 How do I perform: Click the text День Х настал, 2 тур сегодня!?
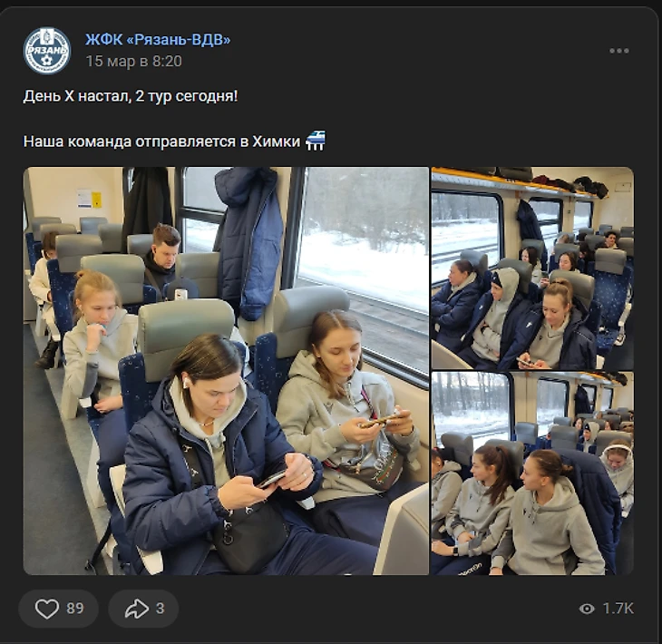pos(131,96)
